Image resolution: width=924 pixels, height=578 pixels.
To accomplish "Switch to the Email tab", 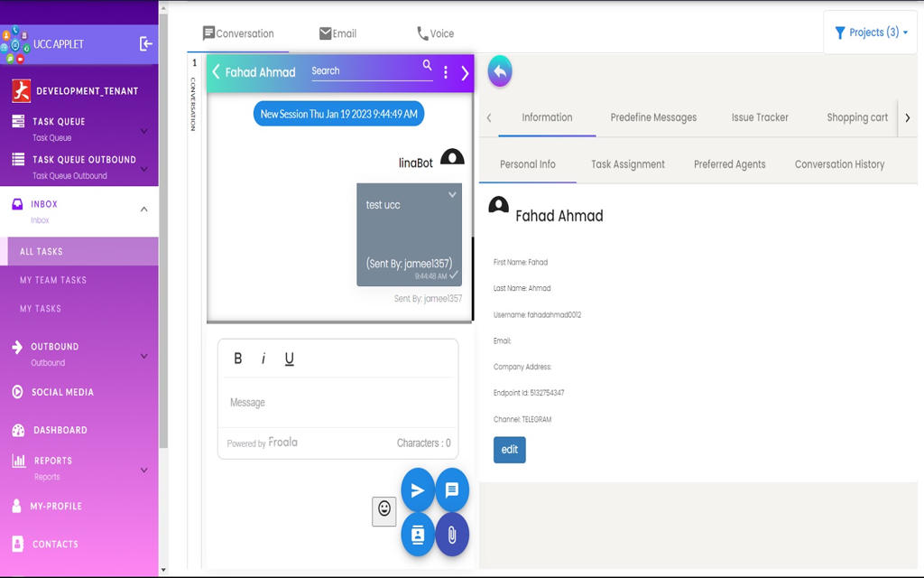I will (337, 33).
